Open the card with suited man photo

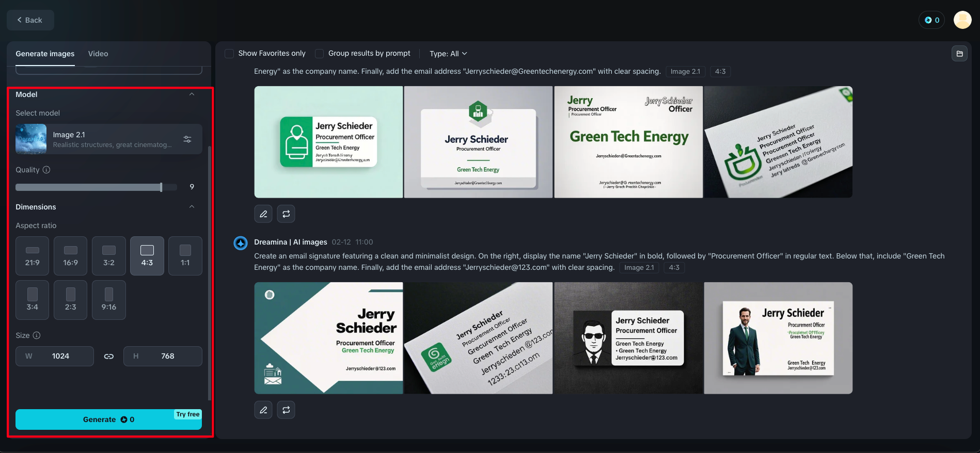(778, 338)
